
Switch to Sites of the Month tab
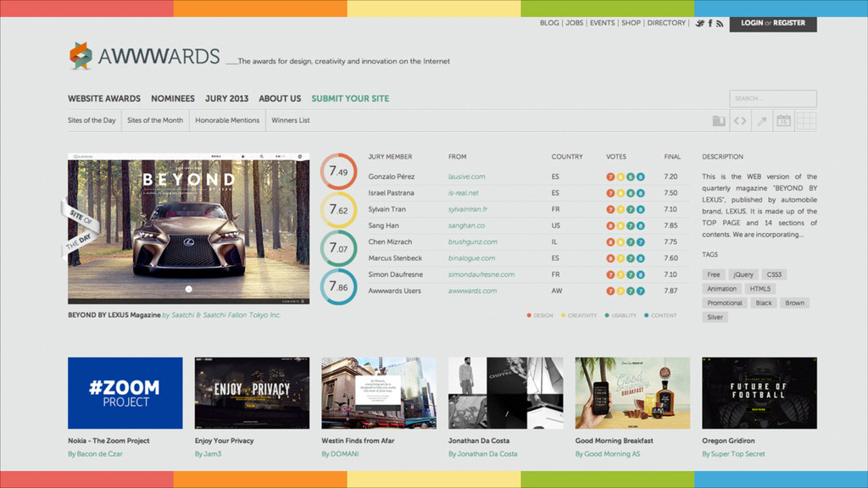(x=155, y=120)
